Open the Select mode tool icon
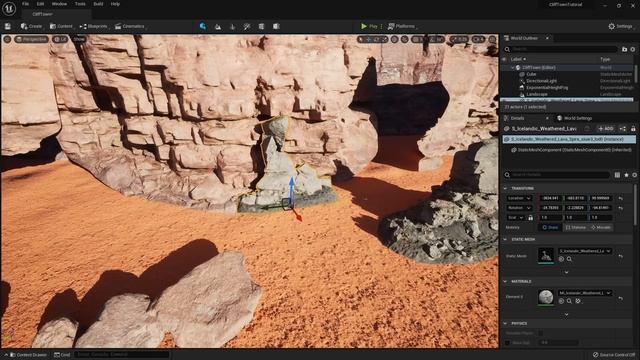The image size is (640, 360). 203,26
